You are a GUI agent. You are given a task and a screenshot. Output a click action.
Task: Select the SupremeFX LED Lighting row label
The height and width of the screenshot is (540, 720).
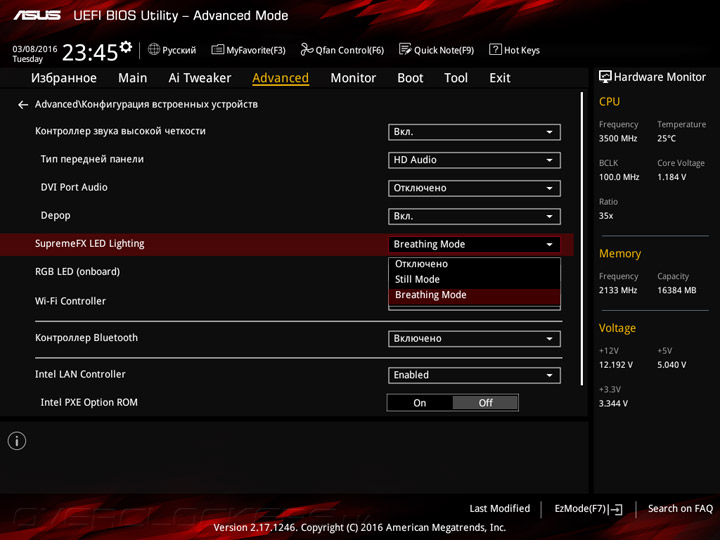click(x=90, y=244)
